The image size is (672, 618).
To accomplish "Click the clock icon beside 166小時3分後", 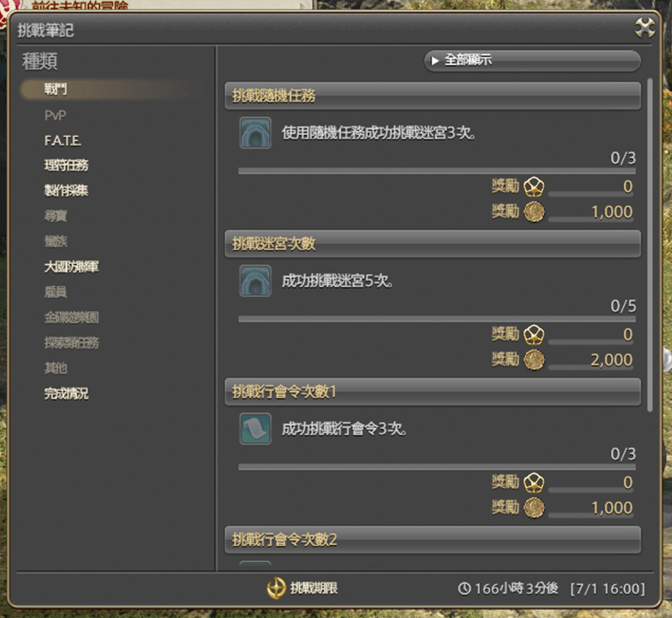I will 464,589.
